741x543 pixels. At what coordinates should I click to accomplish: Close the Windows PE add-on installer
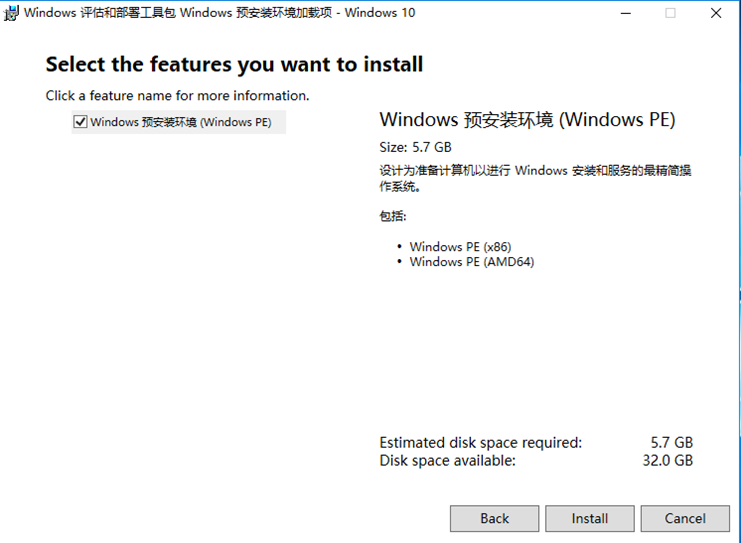(x=716, y=13)
